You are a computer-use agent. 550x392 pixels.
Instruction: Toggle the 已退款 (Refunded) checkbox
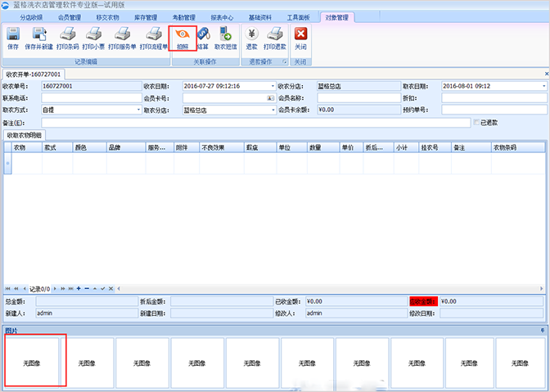tap(477, 123)
